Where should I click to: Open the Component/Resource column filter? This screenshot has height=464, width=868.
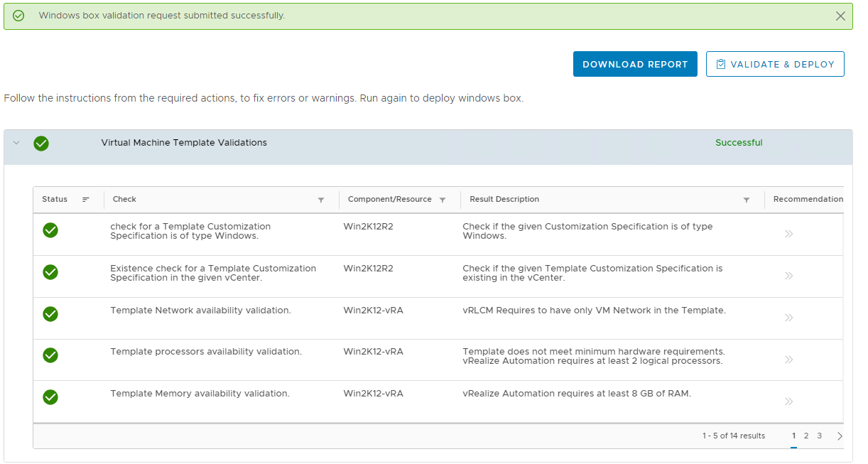pyautogui.click(x=443, y=200)
